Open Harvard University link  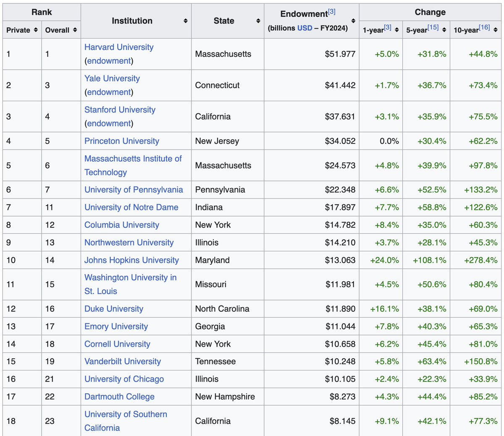click(119, 47)
